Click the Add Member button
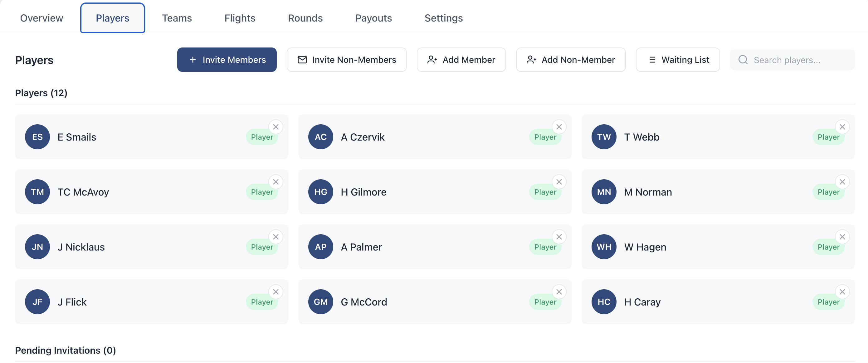 (x=461, y=60)
